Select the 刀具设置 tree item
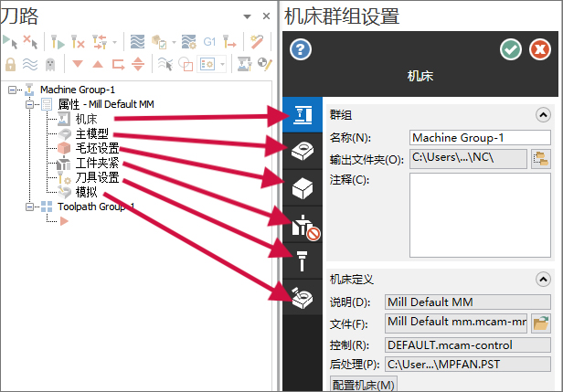 [x=97, y=177]
